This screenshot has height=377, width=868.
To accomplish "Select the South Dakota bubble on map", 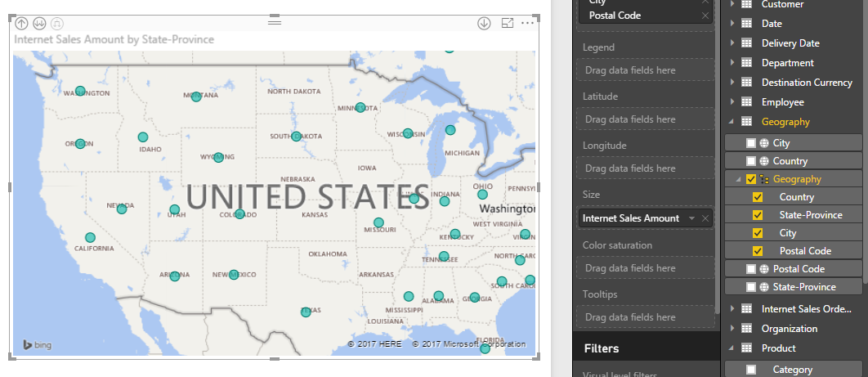I will (x=296, y=137).
